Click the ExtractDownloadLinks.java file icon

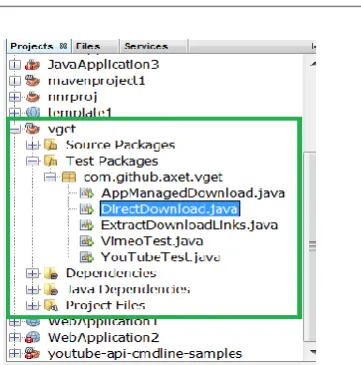pos(87,225)
